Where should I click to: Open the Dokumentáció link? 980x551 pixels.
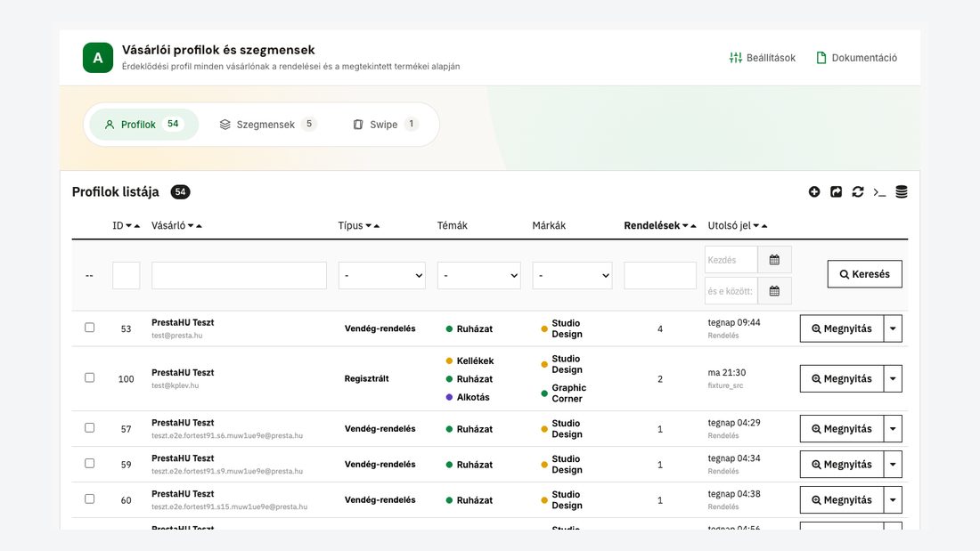pos(857,58)
